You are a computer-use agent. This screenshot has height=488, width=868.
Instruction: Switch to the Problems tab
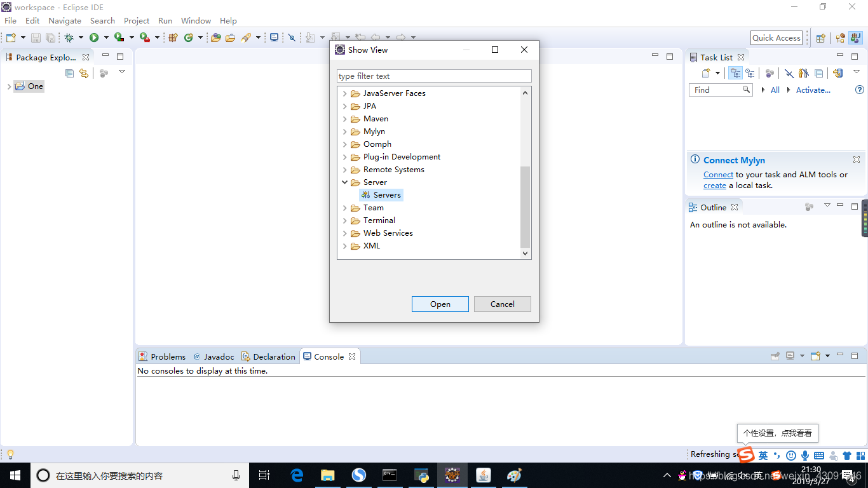163,356
